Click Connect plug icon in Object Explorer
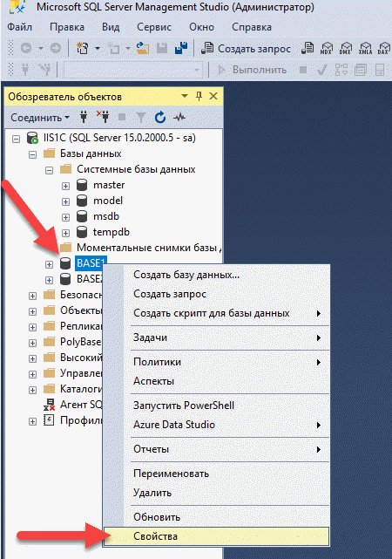This screenshot has width=392, height=559. click(84, 117)
